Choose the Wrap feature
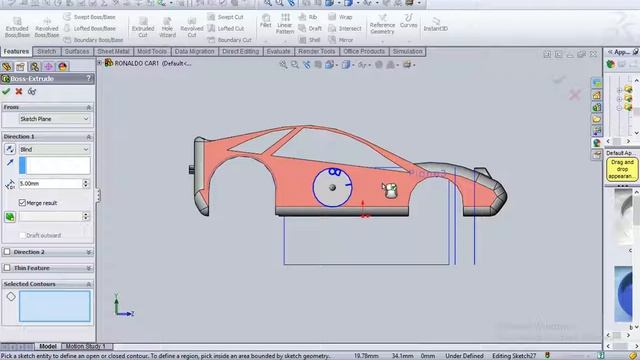640x360 pixels. pyautogui.click(x=340, y=17)
